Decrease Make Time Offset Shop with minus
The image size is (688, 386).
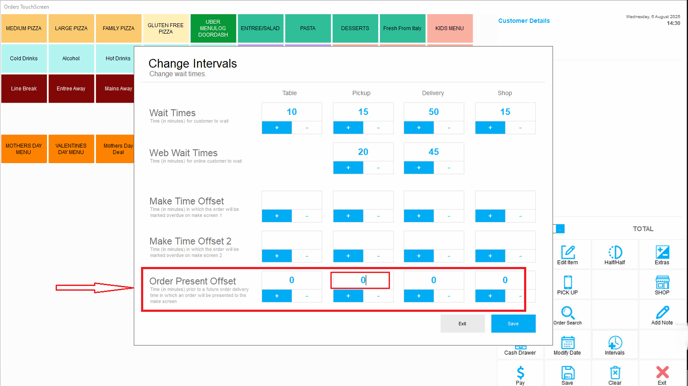tap(520, 216)
